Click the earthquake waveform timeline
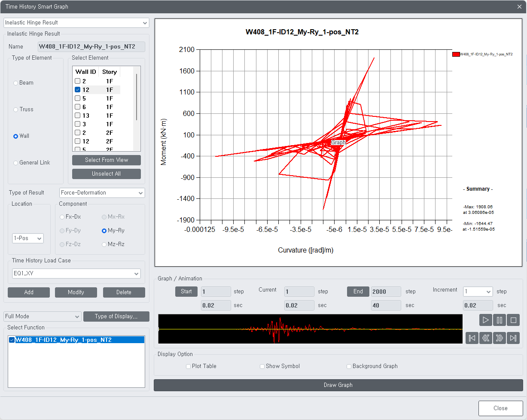The image size is (527, 420). [x=310, y=329]
